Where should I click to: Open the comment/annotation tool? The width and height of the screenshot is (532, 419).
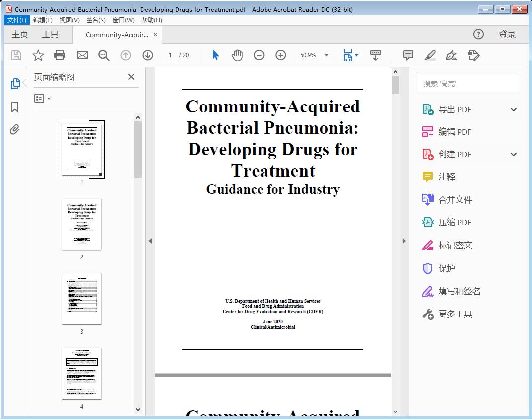(x=407, y=55)
